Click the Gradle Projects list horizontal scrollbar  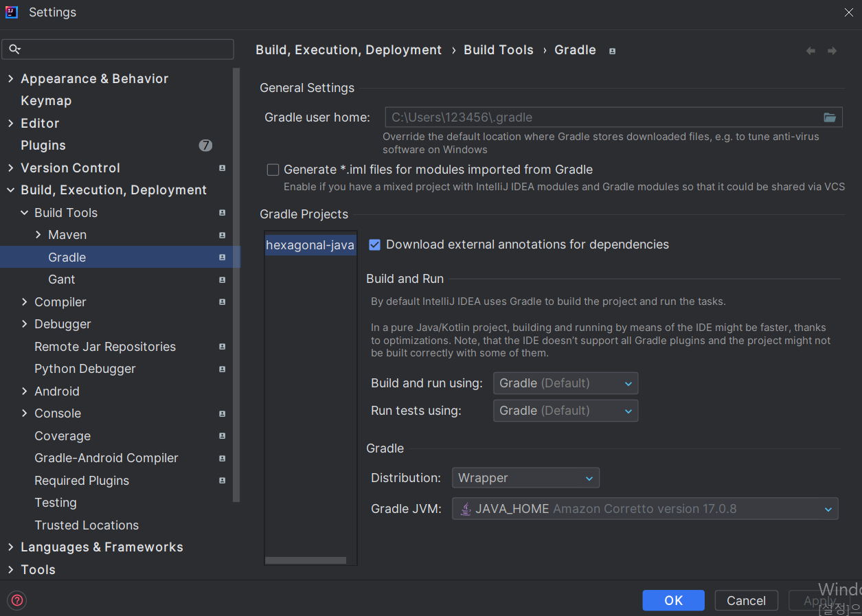pos(306,560)
